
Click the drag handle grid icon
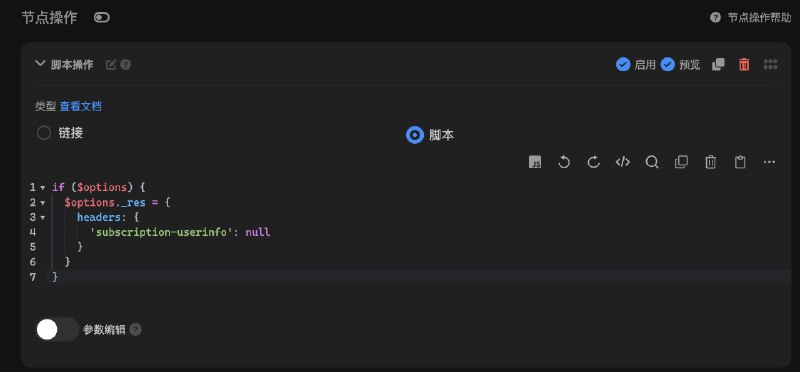coord(770,64)
